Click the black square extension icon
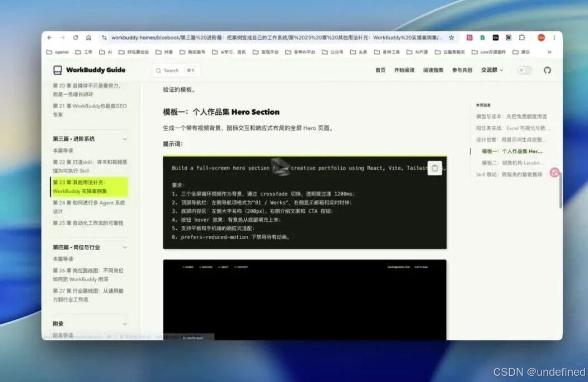This screenshot has height=382, width=588. point(496,38)
